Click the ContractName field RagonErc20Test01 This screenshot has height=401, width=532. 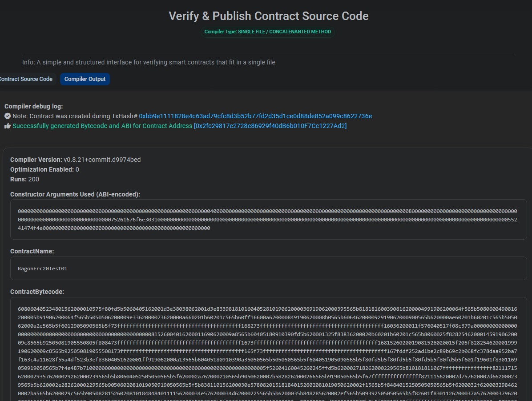click(268, 268)
